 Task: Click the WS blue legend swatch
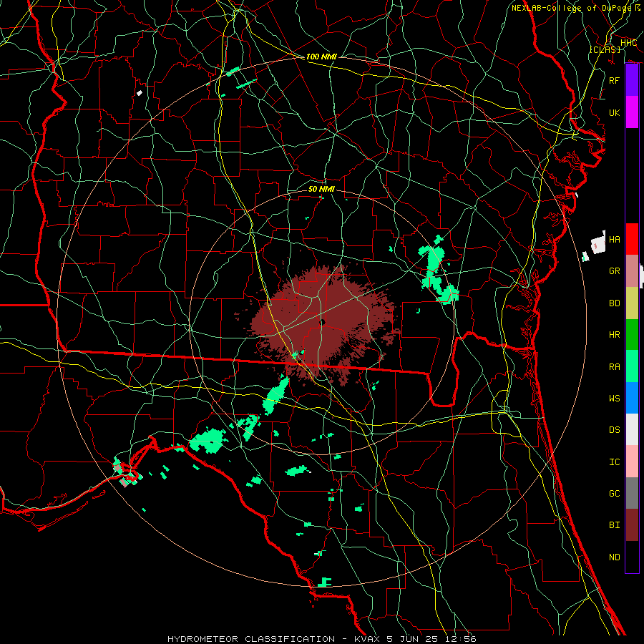point(632,398)
